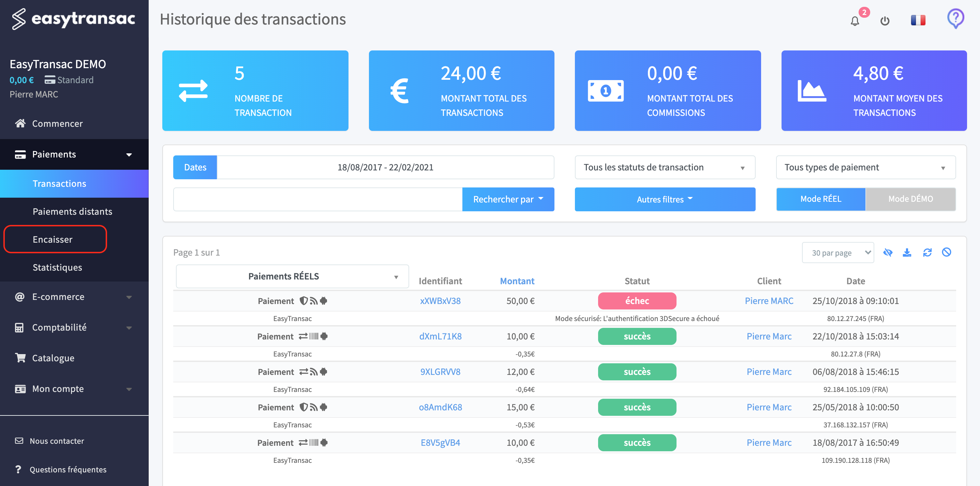Click the transfer arrows icon on transaction count card

pyautogui.click(x=193, y=91)
